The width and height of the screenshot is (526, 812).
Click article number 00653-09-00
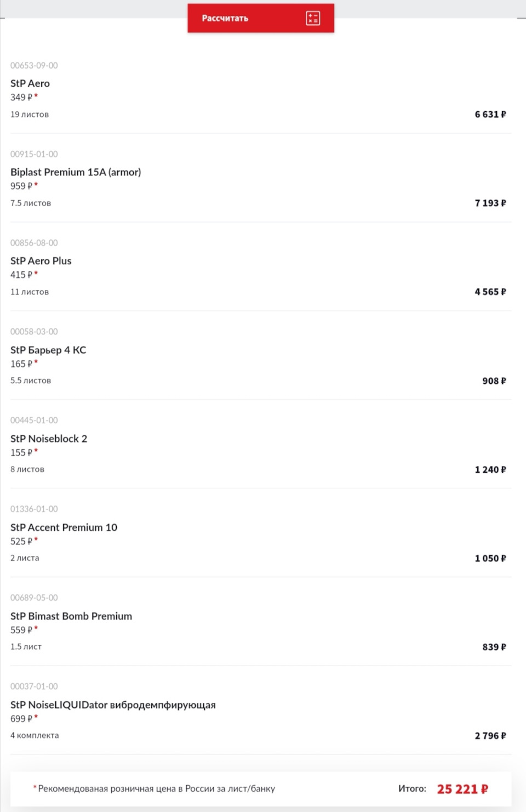tap(34, 65)
